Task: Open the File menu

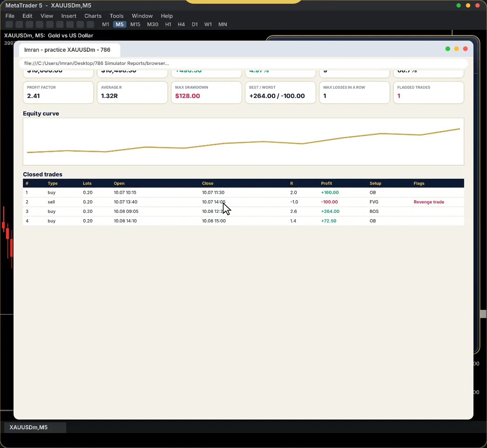Action: 10,16
